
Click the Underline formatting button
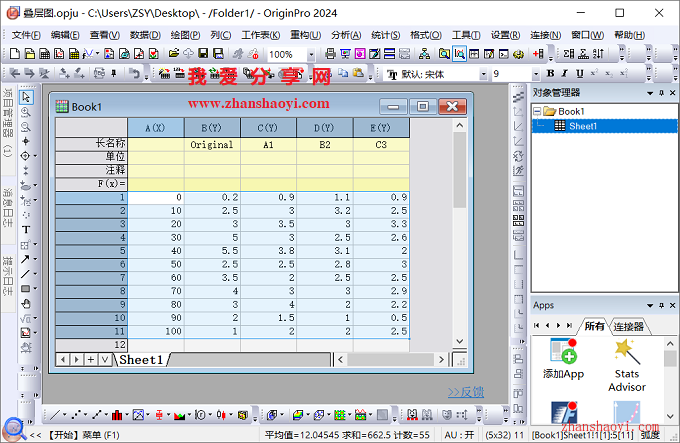[x=579, y=73]
